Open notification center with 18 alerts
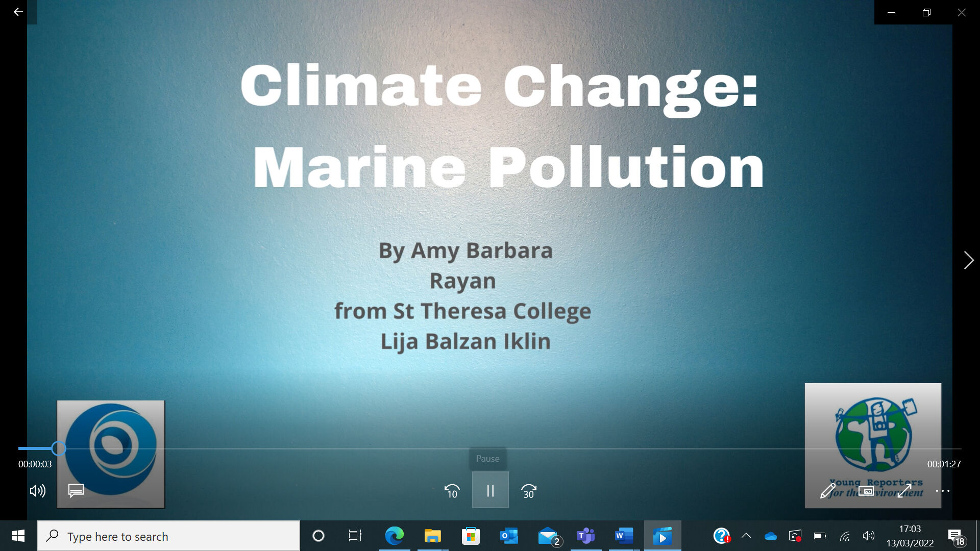This screenshot has width=980, height=551. click(x=956, y=536)
